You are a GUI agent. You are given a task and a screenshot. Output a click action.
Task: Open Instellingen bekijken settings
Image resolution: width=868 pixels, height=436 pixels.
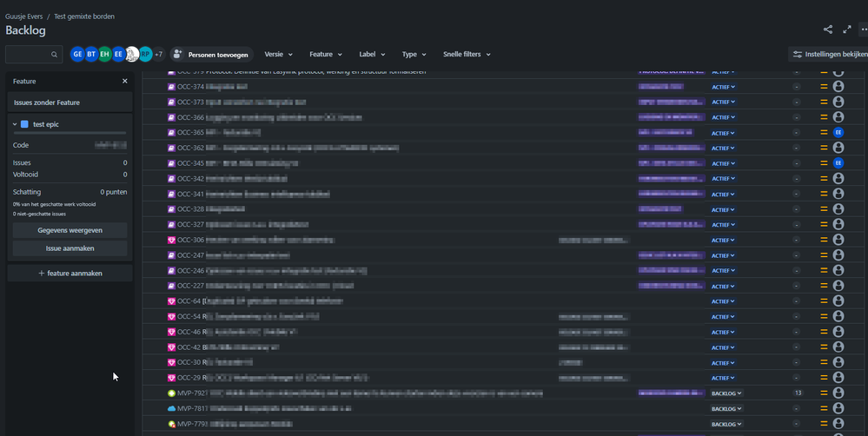(x=828, y=54)
